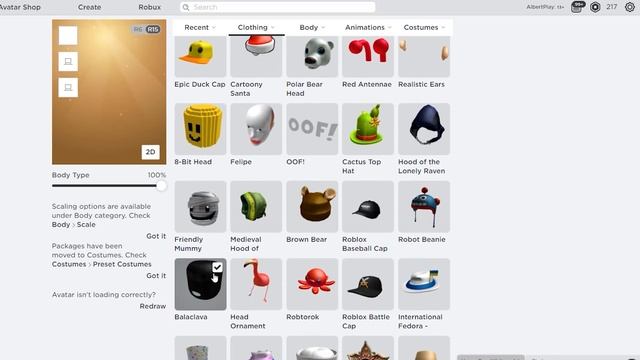This screenshot has width=640, height=360.
Task: Switch avatar rig to R6
Action: 138,29
